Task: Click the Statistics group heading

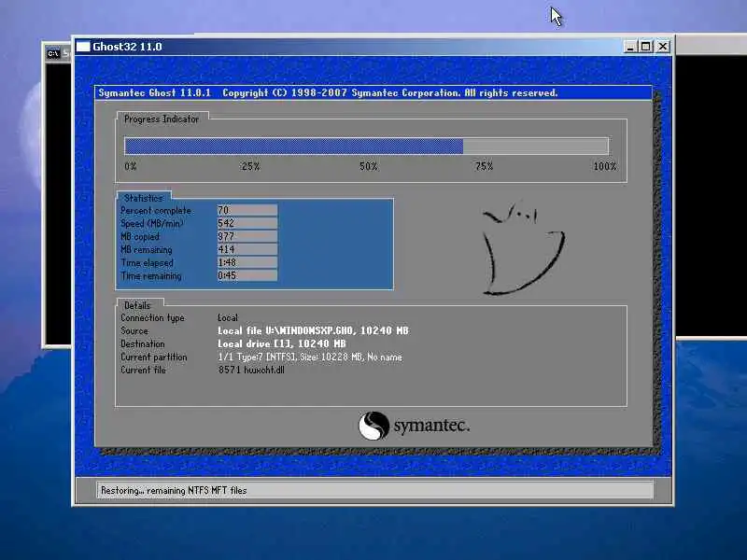Action: click(x=144, y=198)
